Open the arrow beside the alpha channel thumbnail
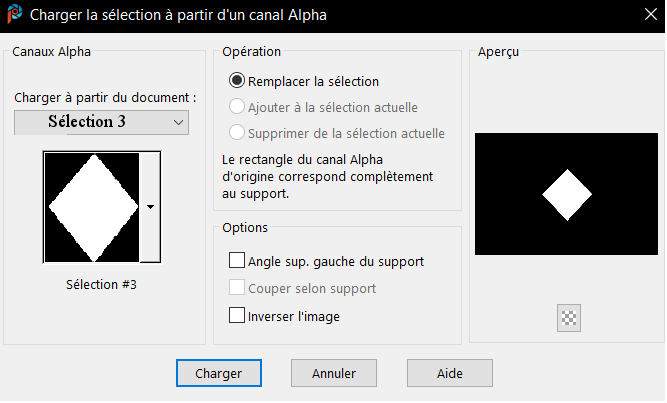This screenshot has height=403, width=667. [x=150, y=207]
